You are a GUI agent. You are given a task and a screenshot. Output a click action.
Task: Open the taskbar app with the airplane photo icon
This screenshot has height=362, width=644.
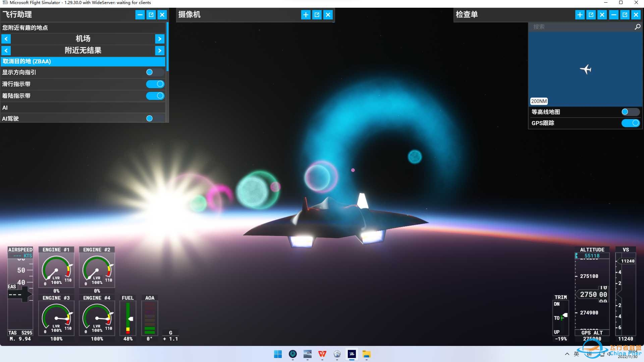[308, 354]
